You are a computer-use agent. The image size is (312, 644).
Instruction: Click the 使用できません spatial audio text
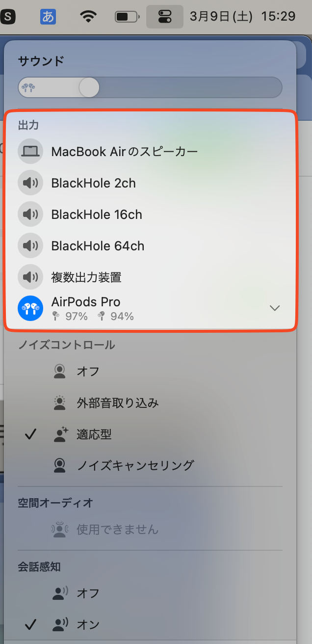coord(118,529)
